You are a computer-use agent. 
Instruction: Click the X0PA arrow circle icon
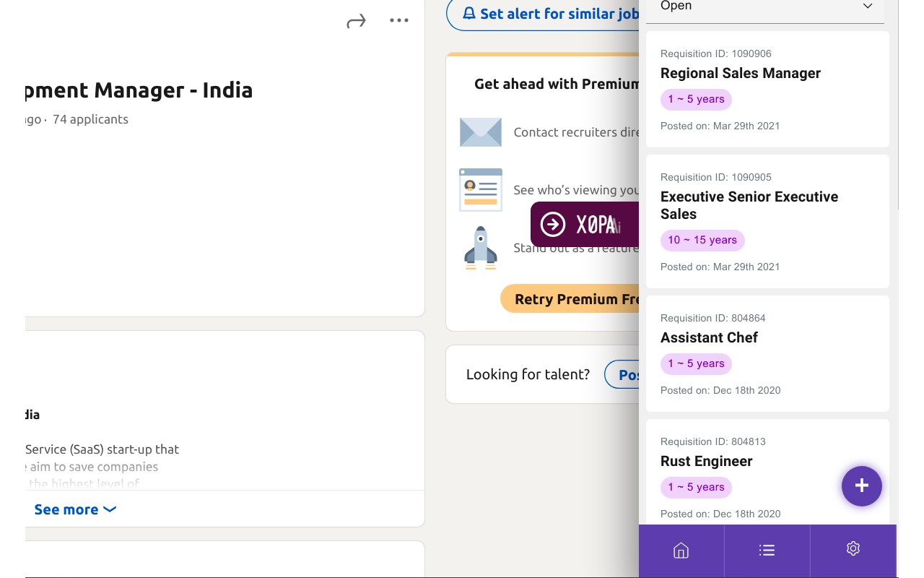[553, 225]
